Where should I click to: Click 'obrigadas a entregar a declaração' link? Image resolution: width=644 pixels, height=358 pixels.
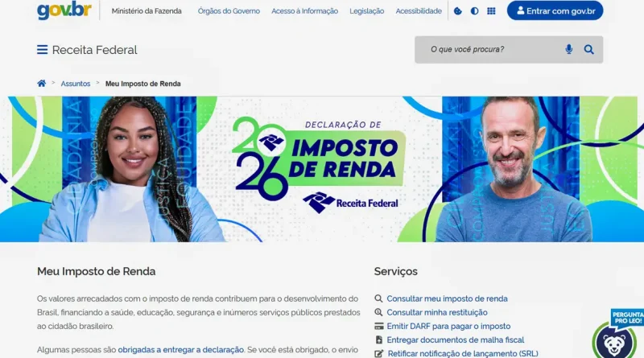180,350
